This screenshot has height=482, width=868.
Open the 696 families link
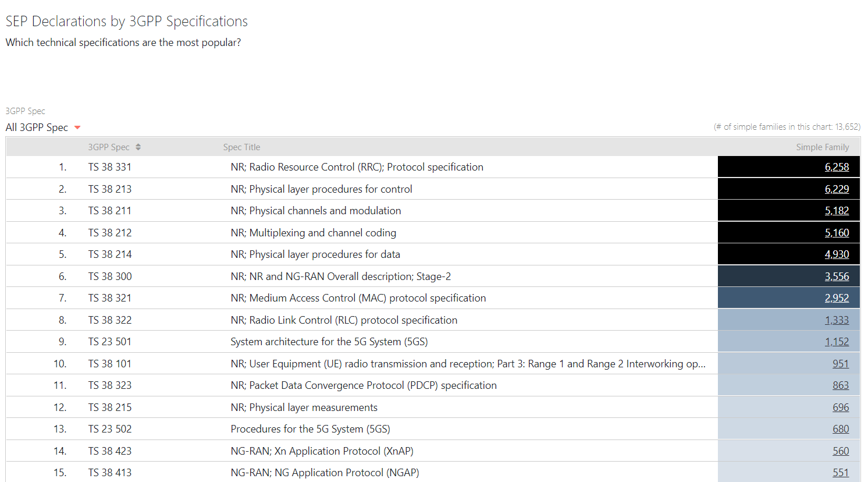(x=841, y=407)
